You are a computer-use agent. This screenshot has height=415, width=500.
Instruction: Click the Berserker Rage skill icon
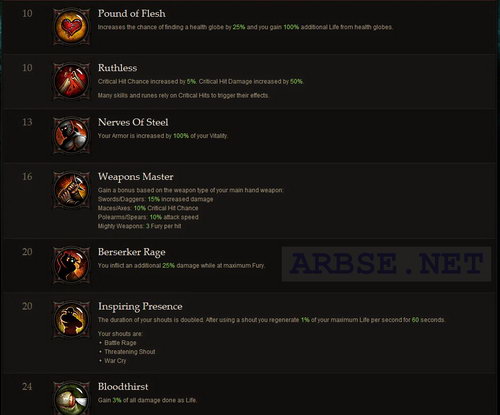(x=71, y=265)
